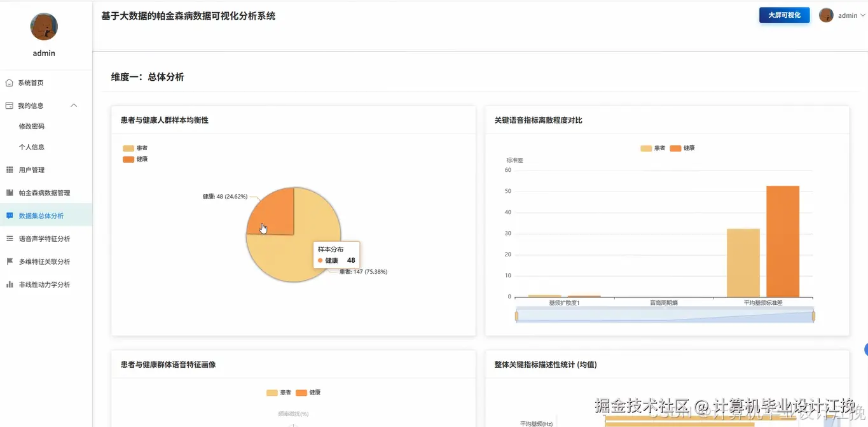Click the 患者: 147 (75.38%) pie label
The image size is (868, 427).
pyautogui.click(x=363, y=272)
